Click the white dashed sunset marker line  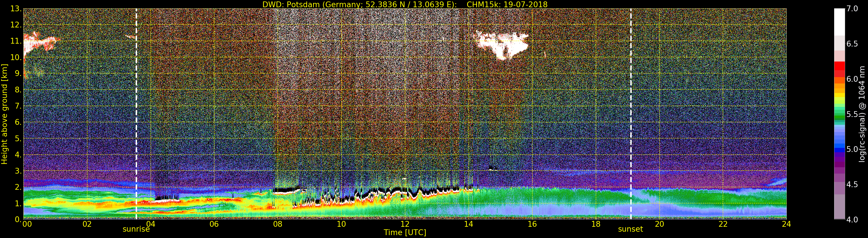(631, 114)
